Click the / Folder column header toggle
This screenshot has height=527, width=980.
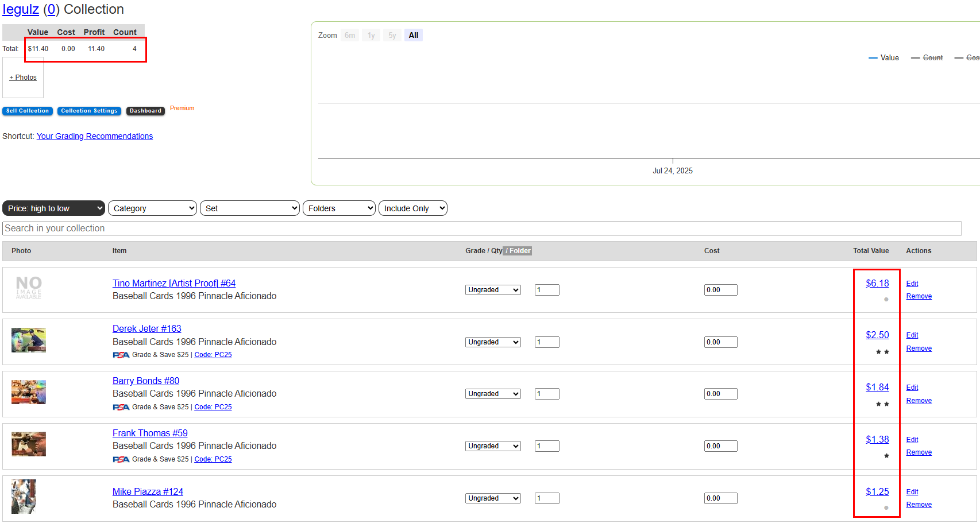click(518, 251)
